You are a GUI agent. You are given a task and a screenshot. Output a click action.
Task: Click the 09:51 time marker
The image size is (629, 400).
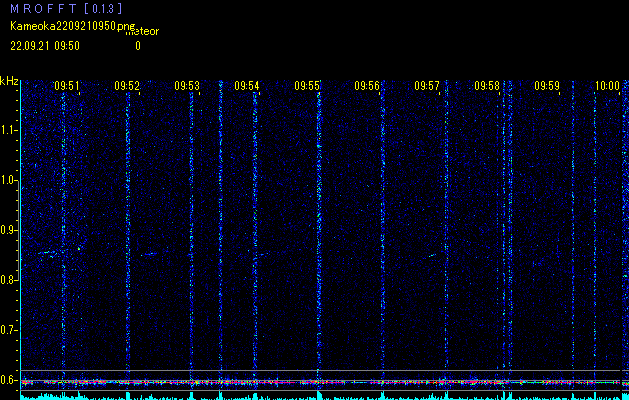point(67,86)
